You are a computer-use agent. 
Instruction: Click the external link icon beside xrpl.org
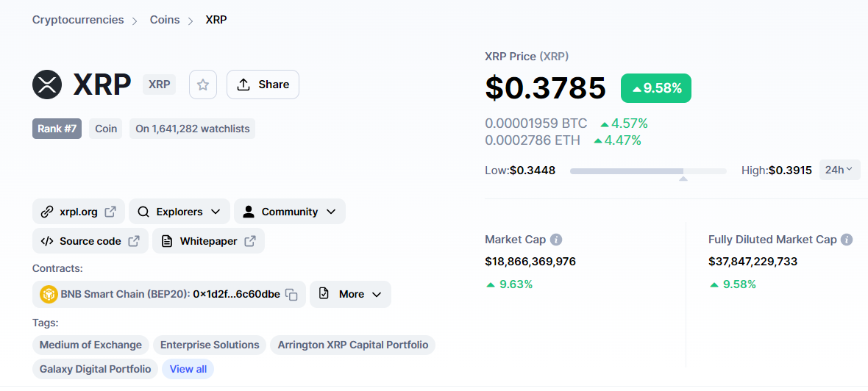coord(111,212)
